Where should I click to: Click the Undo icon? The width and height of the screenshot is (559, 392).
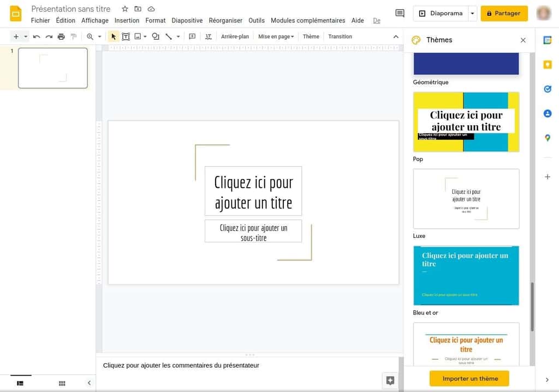pyautogui.click(x=37, y=37)
